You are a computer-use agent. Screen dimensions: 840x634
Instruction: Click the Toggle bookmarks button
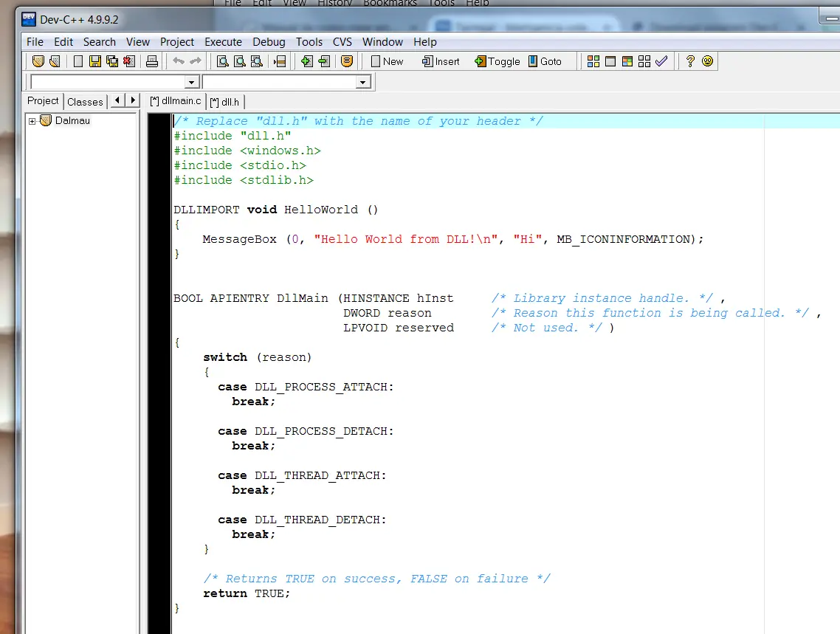tap(498, 61)
